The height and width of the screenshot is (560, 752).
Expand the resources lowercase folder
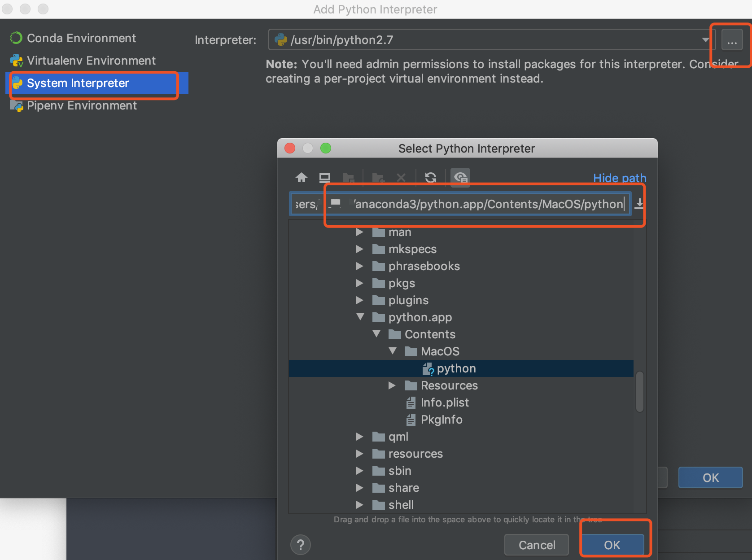(x=359, y=454)
